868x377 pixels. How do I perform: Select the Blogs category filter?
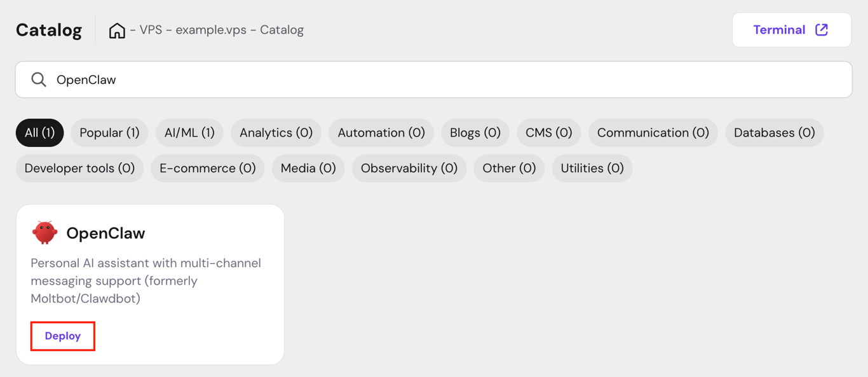tap(475, 132)
